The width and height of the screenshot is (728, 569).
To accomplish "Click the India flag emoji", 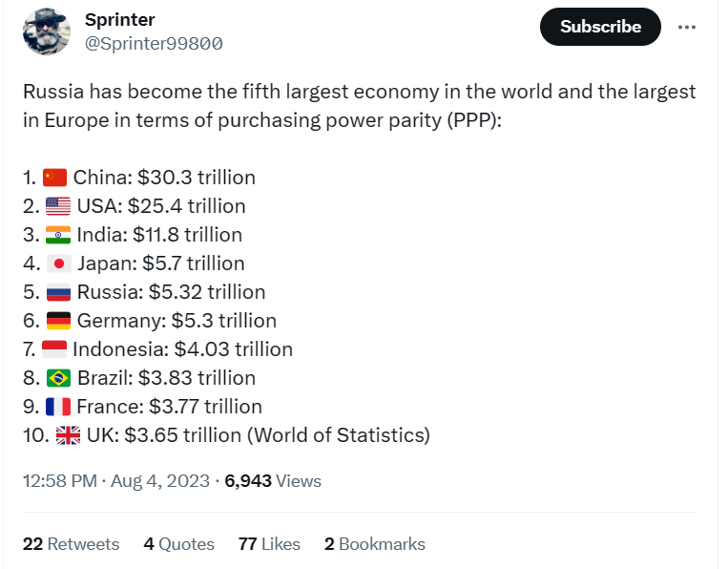I will point(58,235).
